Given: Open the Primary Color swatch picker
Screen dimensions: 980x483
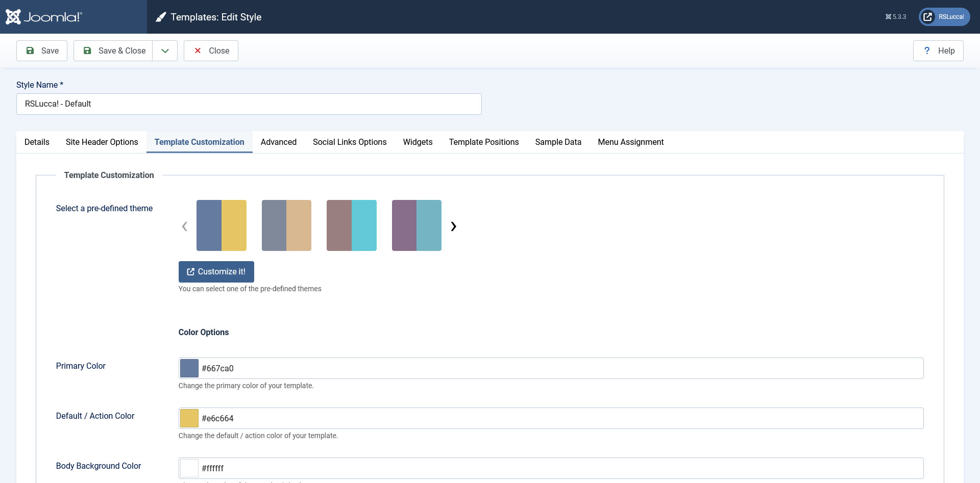Looking at the screenshot, I should (189, 368).
